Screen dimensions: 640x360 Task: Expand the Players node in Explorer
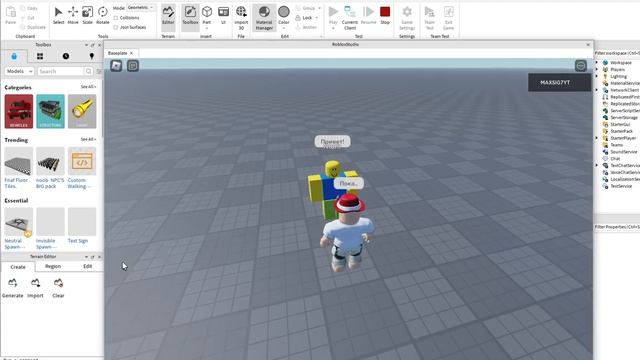click(x=597, y=69)
